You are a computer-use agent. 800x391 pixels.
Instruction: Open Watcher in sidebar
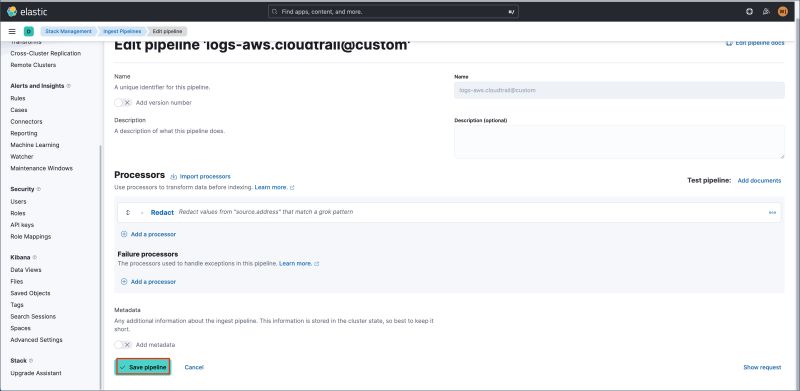22,157
